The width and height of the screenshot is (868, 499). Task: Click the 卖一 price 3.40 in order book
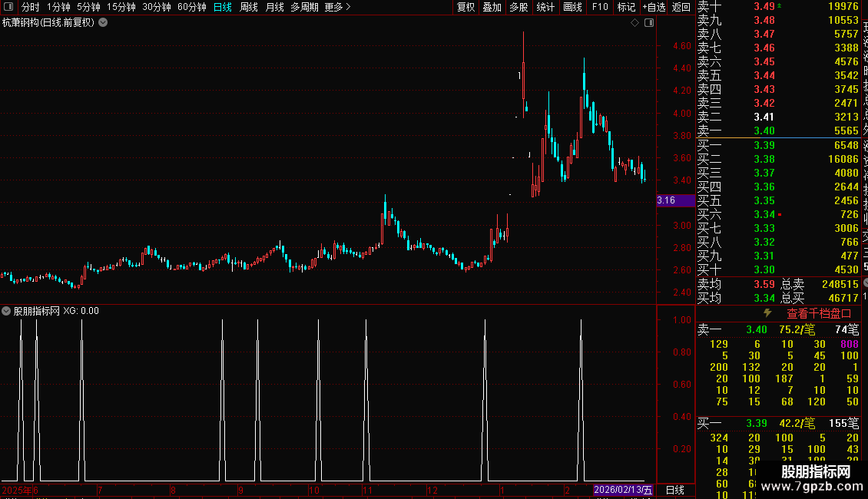tap(764, 131)
